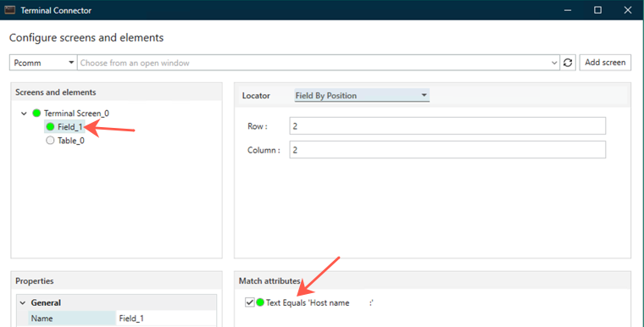Minimize the Terminal Connector window
Viewport: 644px width, 327px height.
pyautogui.click(x=568, y=10)
